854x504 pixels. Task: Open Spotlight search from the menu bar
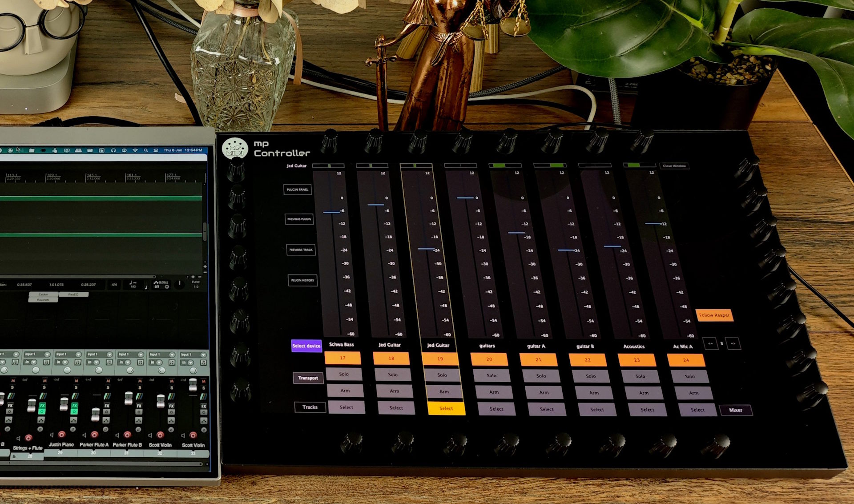[146, 150]
